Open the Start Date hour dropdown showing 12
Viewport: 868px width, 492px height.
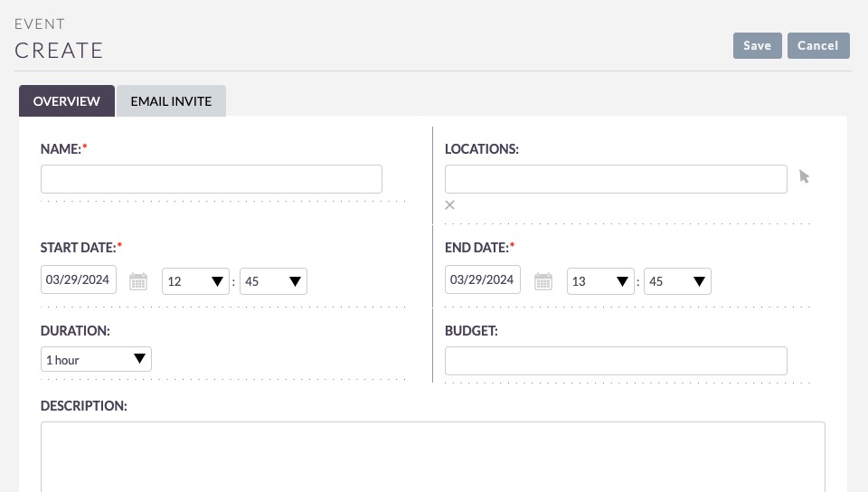click(x=195, y=281)
